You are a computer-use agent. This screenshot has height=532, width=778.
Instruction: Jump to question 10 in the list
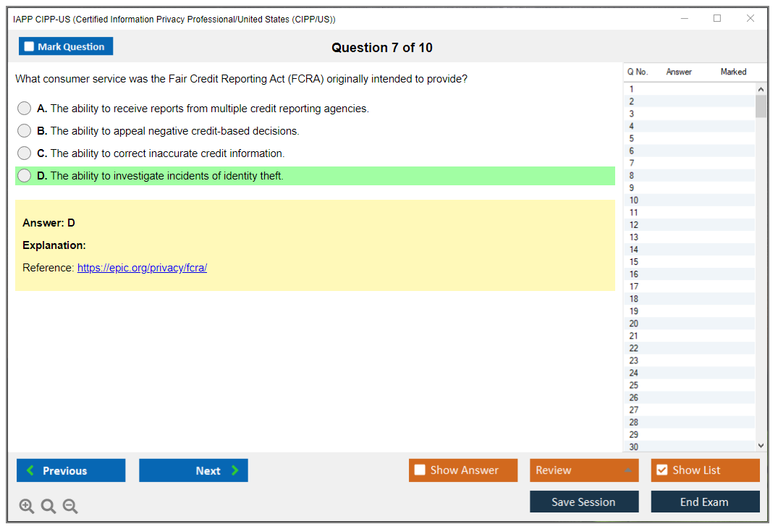(x=634, y=200)
